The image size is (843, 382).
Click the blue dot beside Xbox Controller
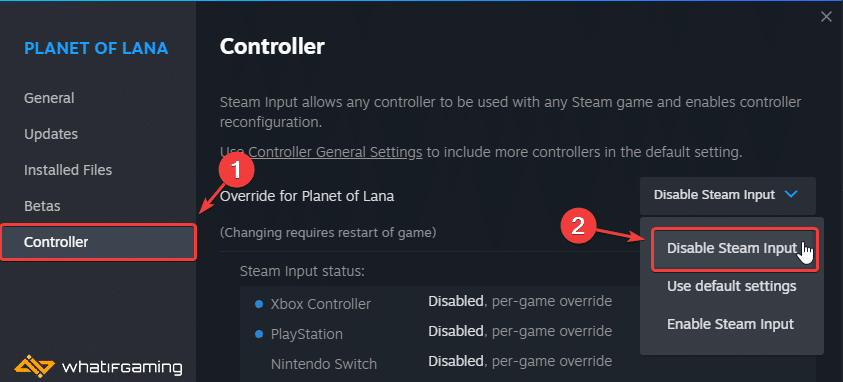(259, 304)
